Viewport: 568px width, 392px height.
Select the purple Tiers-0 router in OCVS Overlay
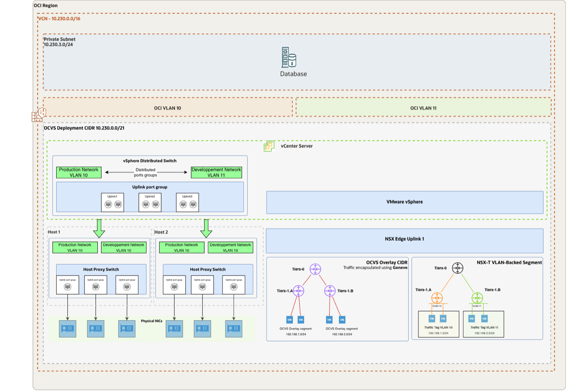tap(315, 269)
